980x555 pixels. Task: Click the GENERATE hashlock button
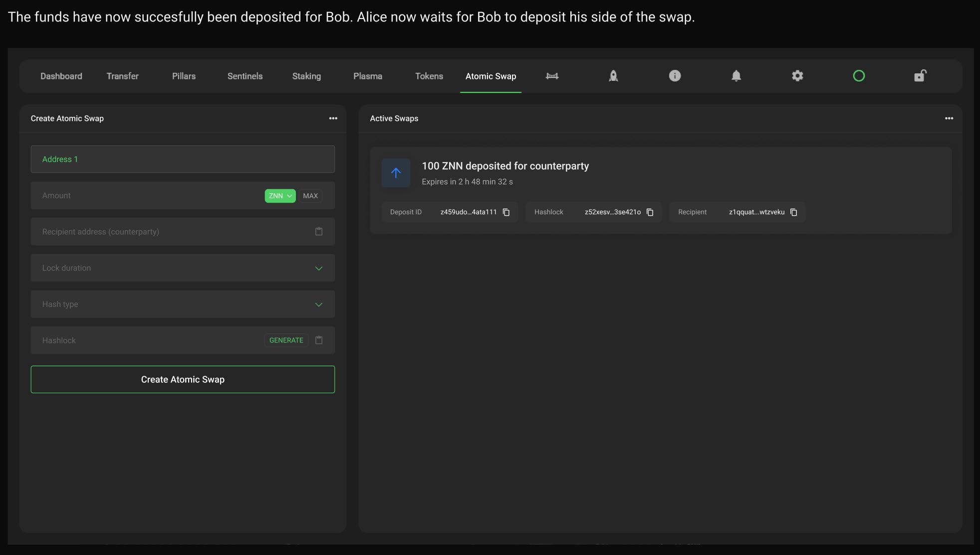[286, 340]
